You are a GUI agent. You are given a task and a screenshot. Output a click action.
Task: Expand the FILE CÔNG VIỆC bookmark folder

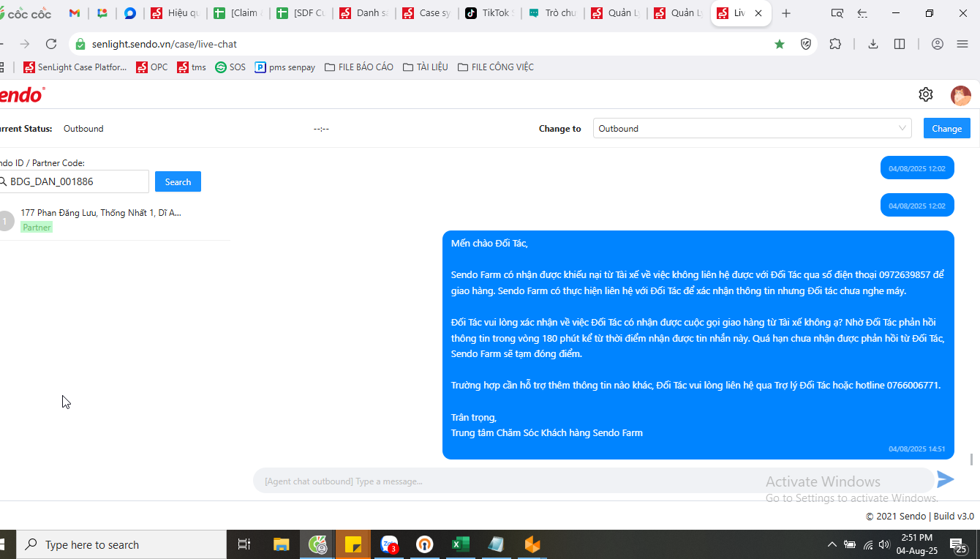496,67
